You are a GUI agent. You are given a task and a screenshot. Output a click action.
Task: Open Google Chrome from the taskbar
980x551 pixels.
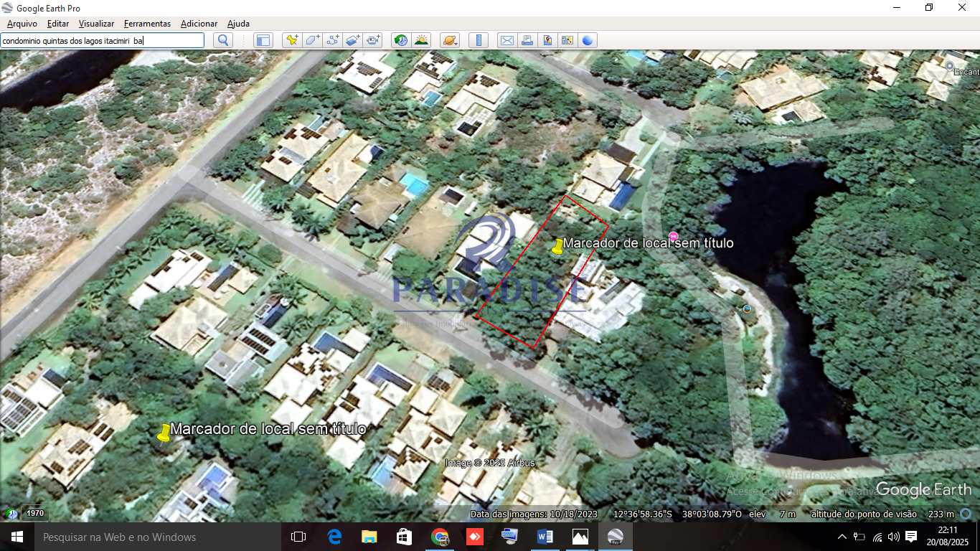[x=440, y=537]
